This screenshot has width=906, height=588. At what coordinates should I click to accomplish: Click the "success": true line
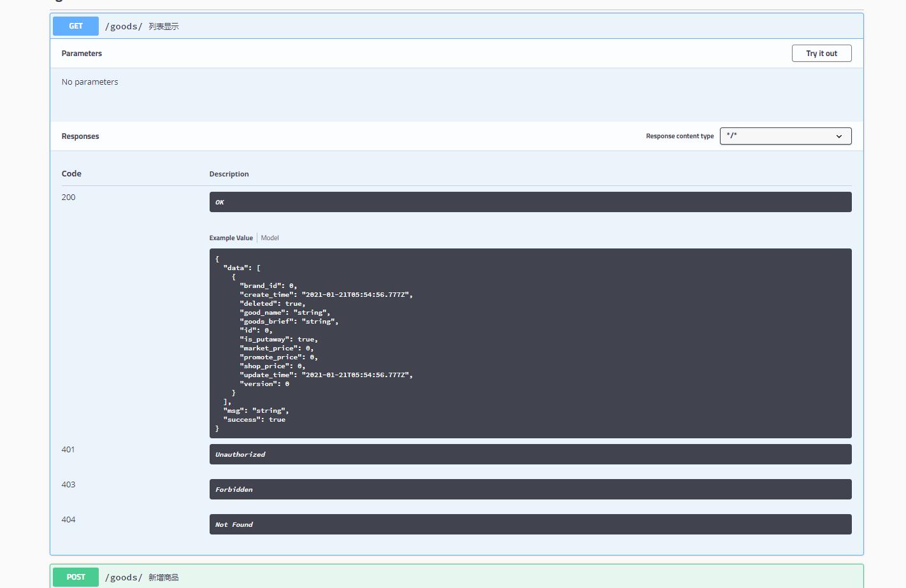254,420
